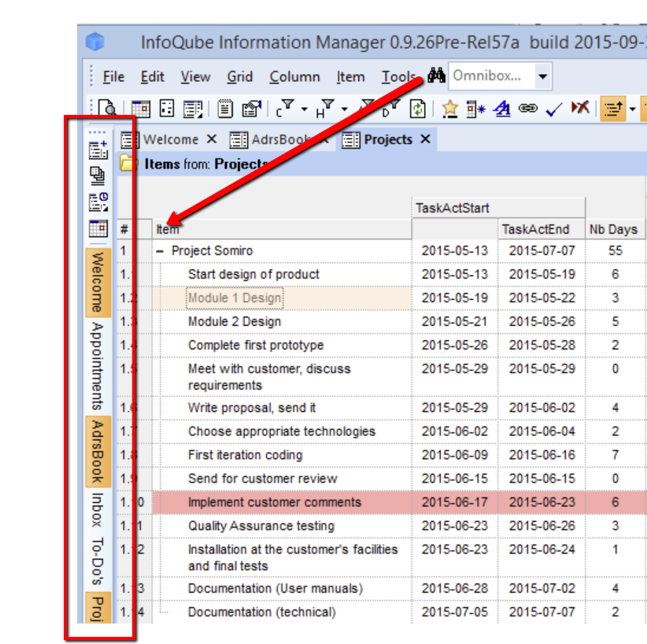
Task: Click the H hoist filter funnel icon
Action: [x=325, y=109]
